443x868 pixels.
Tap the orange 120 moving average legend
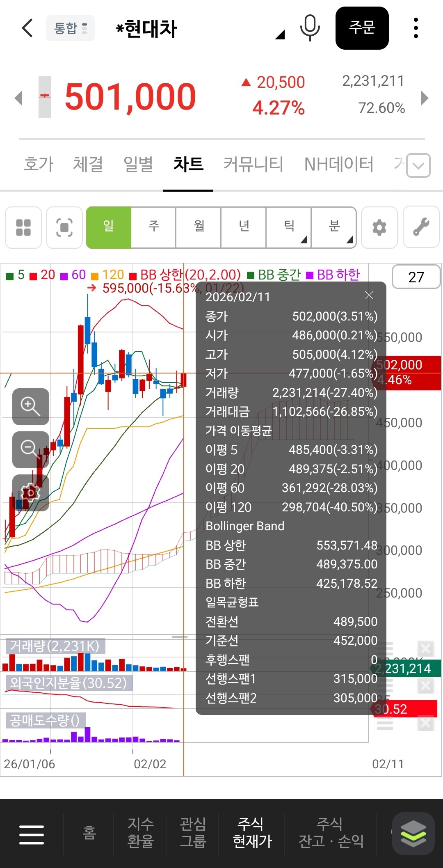click(108, 275)
